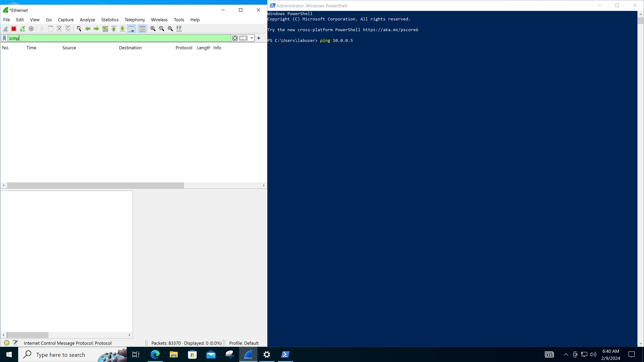This screenshot has height=362, width=644.
Task: Stop capturing packets with the red square
Action: pos(14,29)
